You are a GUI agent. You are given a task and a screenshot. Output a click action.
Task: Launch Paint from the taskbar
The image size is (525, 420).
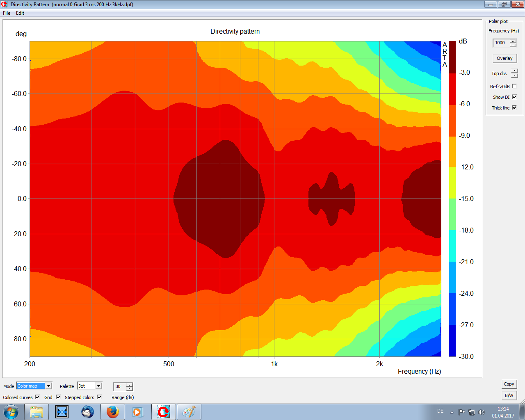pyautogui.click(x=189, y=412)
